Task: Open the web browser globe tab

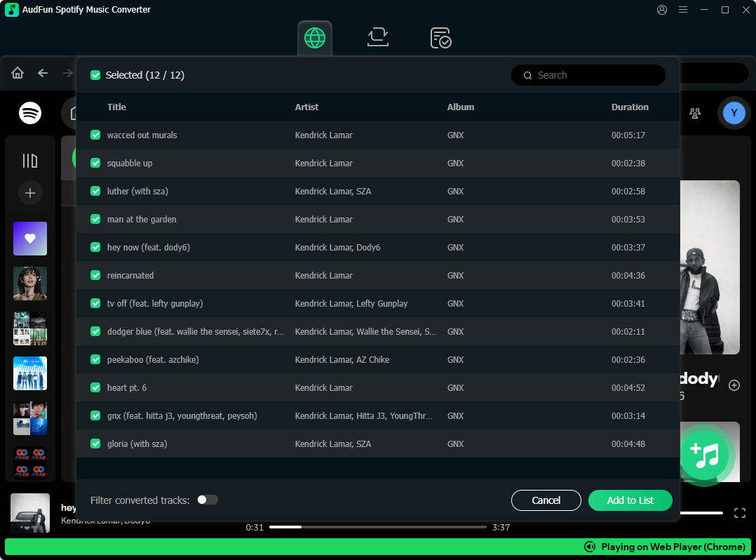Action: 314,38
